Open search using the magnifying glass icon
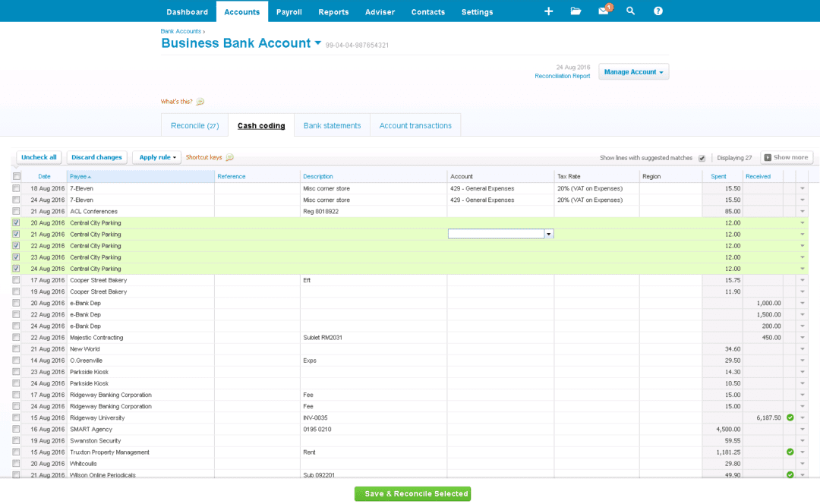Viewport: 820px width, 504px height. [x=630, y=11]
